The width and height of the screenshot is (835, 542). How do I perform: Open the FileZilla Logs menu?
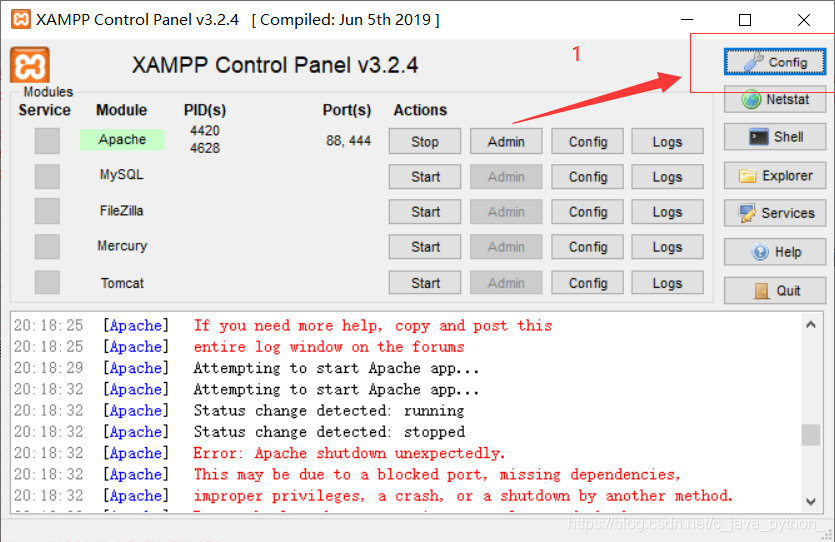click(x=668, y=212)
